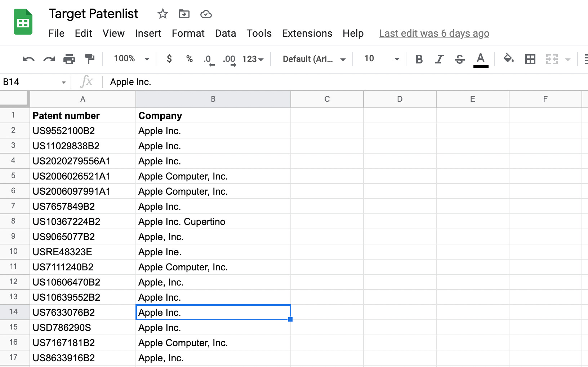Select cell US2020279556A1

point(83,161)
